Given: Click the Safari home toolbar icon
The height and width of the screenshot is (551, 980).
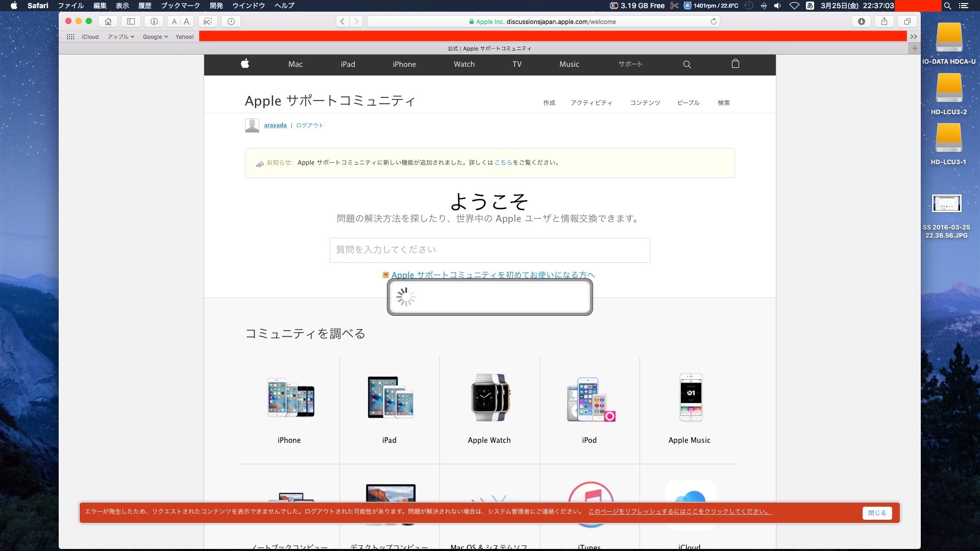Looking at the screenshot, I should (108, 21).
